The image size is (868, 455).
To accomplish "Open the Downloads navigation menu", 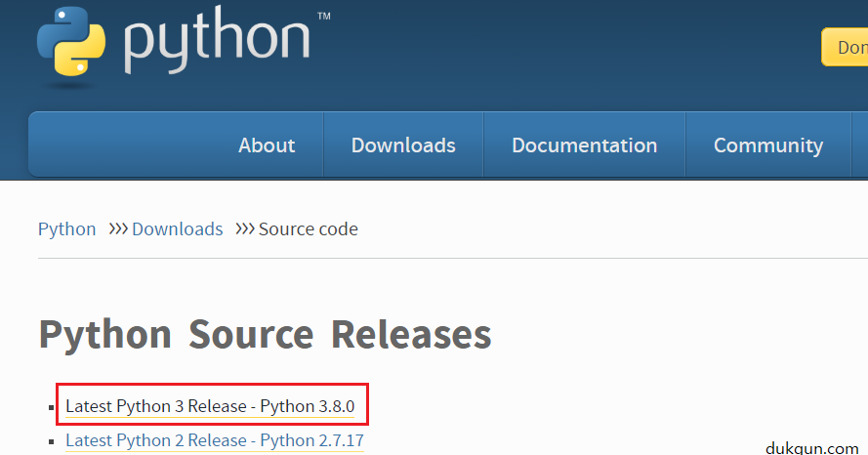I will click(x=403, y=145).
